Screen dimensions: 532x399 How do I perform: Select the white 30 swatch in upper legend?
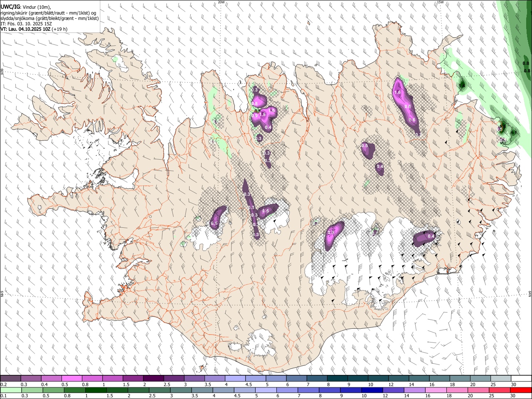point(521,379)
